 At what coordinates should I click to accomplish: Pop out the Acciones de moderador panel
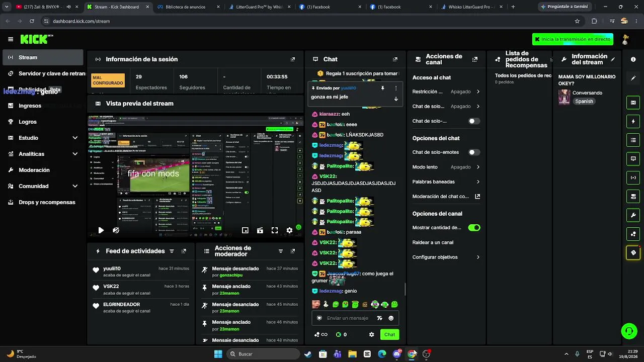pyautogui.click(x=293, y=251)
